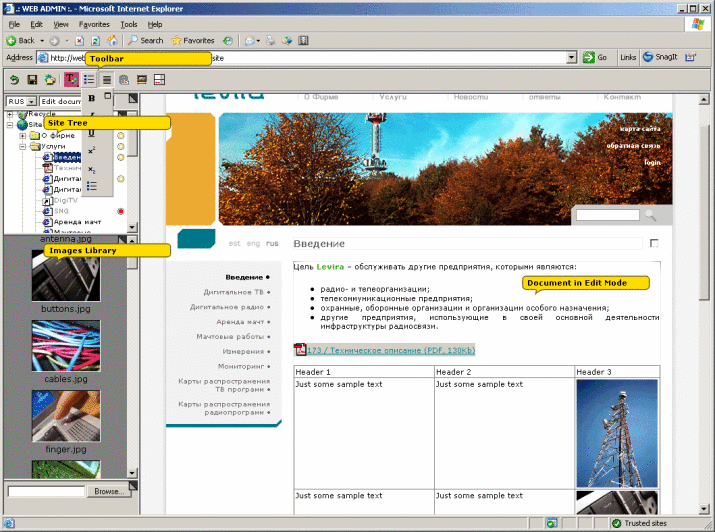The width and height of the screenshot is (715, 532).
Task: Apply Bold from the formatting flyout
Action: (92, 98)
